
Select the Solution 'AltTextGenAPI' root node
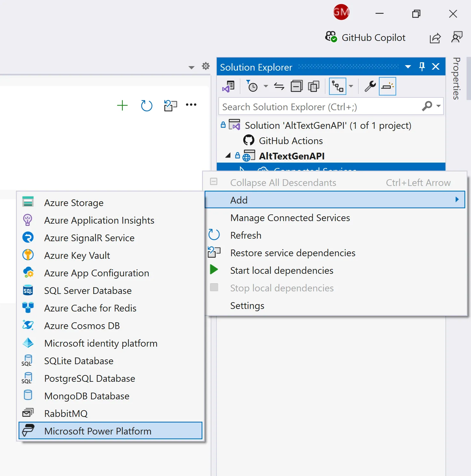(328, 125)
